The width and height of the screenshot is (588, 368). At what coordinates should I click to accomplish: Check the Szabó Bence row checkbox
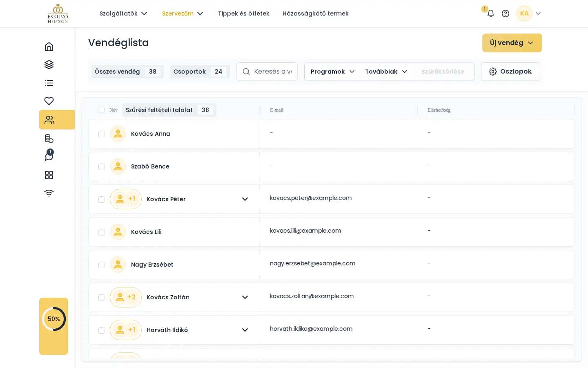[102, 167]
